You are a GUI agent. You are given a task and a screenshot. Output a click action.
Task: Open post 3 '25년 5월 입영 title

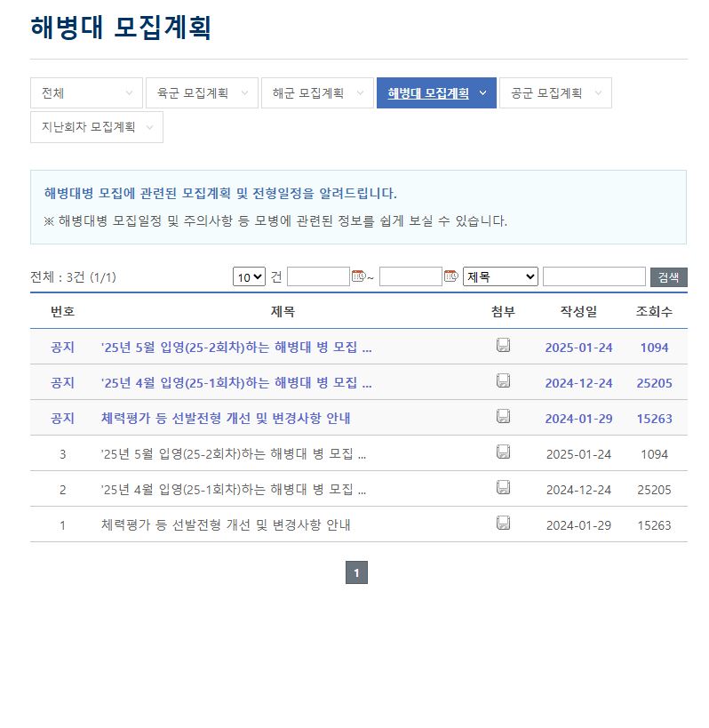pyautogui.click(x=234, y=453)
